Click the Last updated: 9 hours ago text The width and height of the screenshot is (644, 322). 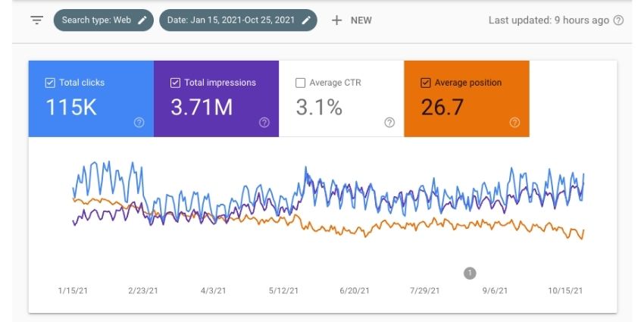tap(549, 20)
